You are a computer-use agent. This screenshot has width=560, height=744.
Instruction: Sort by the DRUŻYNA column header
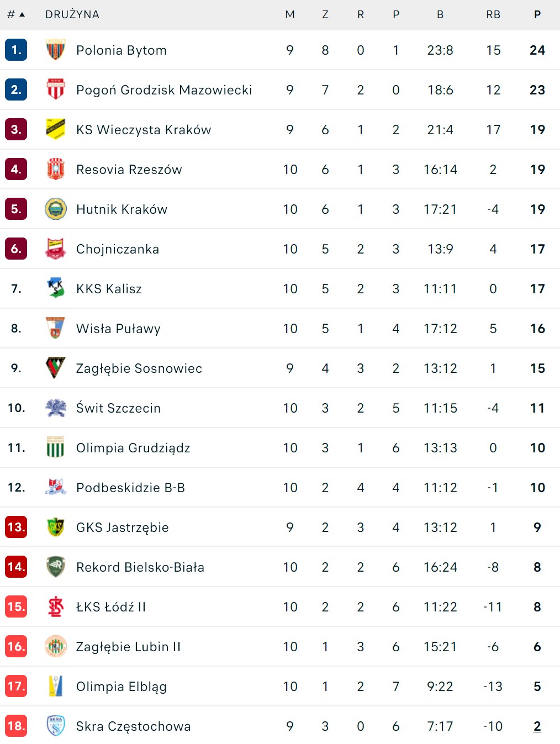click(72, 14)
